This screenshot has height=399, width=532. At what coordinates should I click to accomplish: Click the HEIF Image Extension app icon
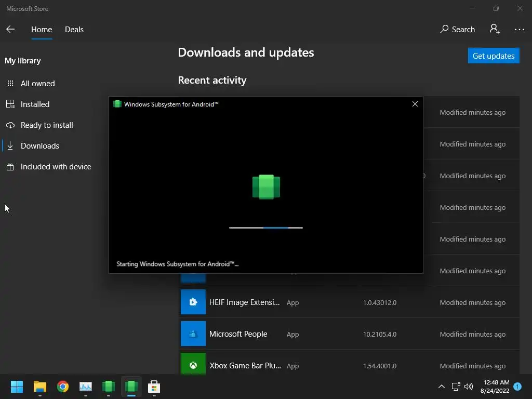(193, 302)
